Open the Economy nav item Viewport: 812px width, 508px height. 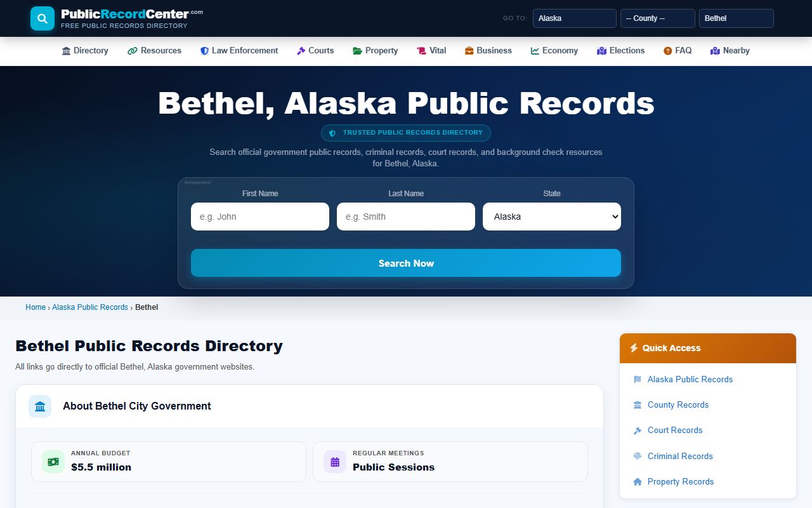(x=554, y=51)
